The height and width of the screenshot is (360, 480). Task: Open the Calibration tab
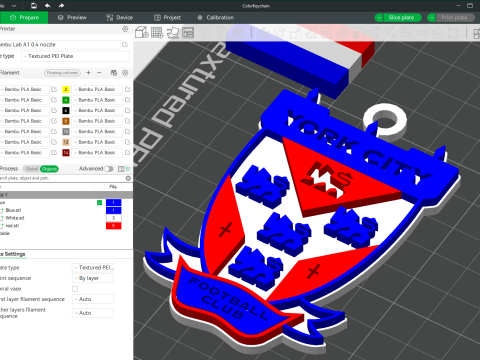[x=215, y=18]
